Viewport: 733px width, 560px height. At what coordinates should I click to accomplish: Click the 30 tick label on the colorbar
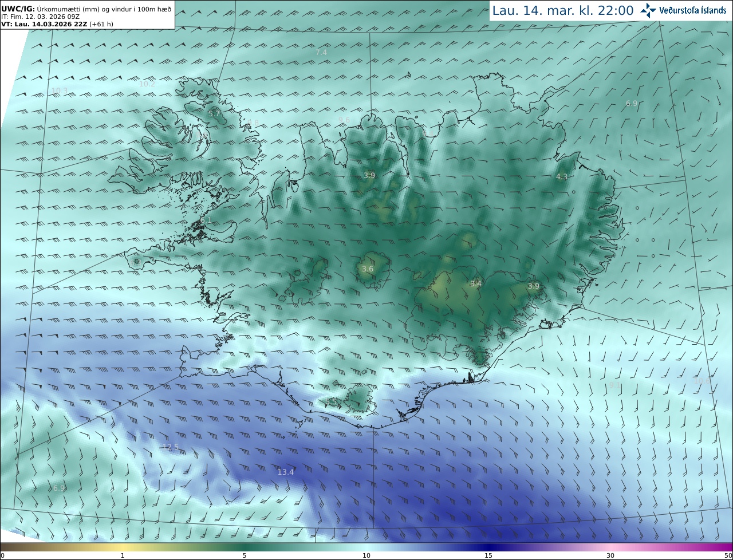coord(610,555)
